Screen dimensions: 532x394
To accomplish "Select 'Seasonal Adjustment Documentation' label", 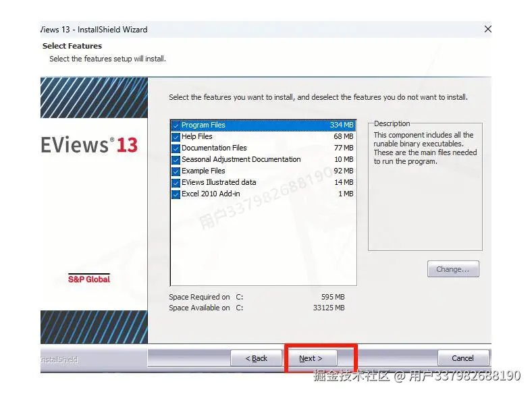I will pyautogui.click(x=241, y=159).
